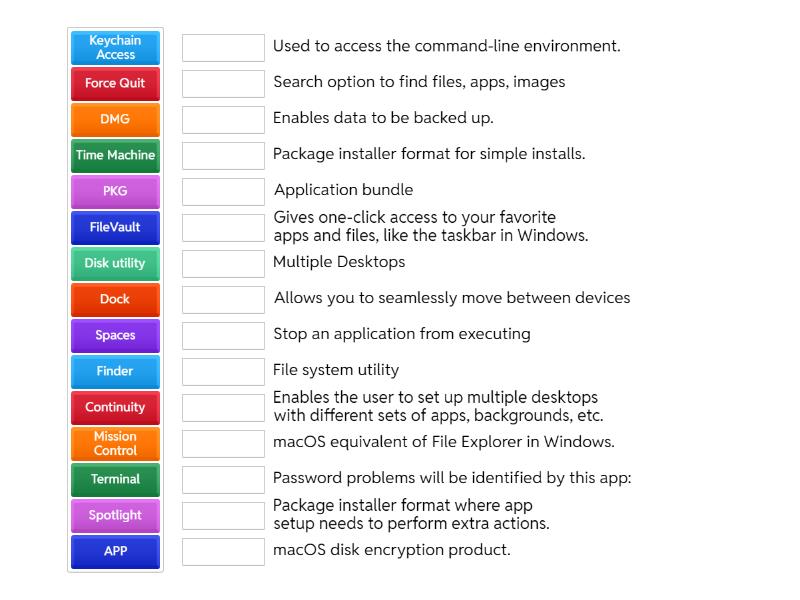Click the pink Spotlight tile
The image size is (800, 600).
tap(115, 515)
